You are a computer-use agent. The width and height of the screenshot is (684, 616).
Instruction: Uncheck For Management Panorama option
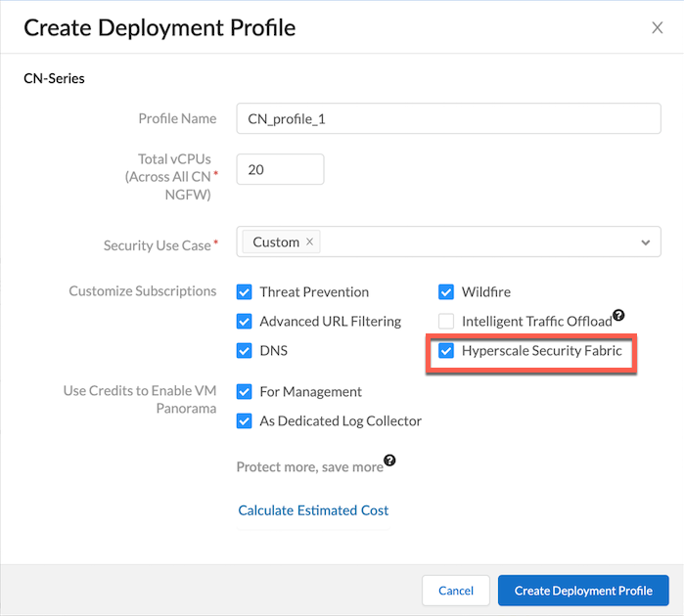245,392
